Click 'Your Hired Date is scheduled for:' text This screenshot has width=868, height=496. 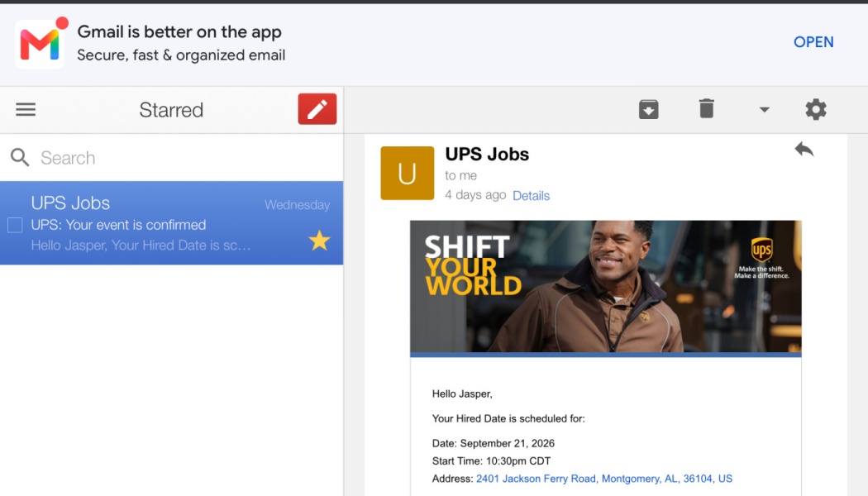click(508, 418)
